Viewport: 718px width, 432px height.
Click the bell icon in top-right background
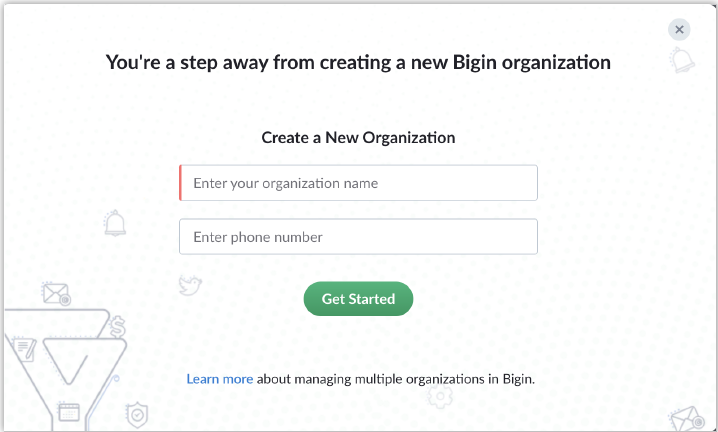click(683, 62)
